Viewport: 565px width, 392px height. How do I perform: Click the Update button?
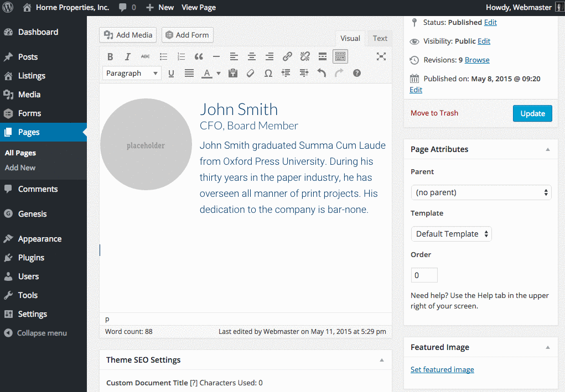[x=532, y=113]
